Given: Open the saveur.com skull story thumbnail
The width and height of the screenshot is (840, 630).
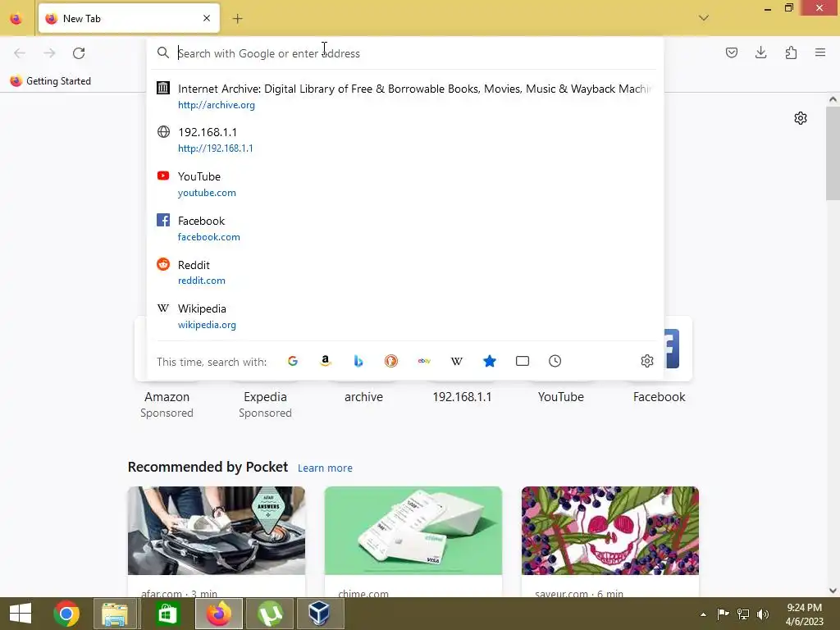Looking at the screenshot, I should click(x=610, y=531).
